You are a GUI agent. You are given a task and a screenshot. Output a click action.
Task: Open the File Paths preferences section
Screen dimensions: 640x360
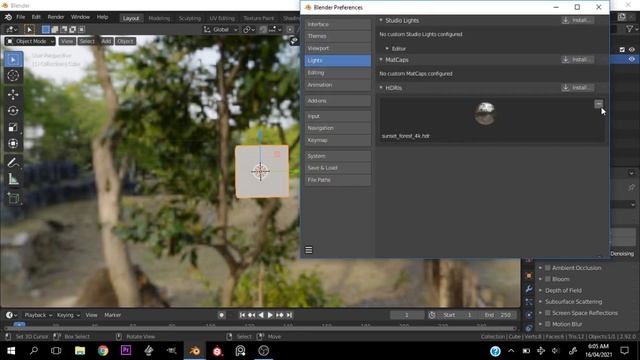coord(338,180)
